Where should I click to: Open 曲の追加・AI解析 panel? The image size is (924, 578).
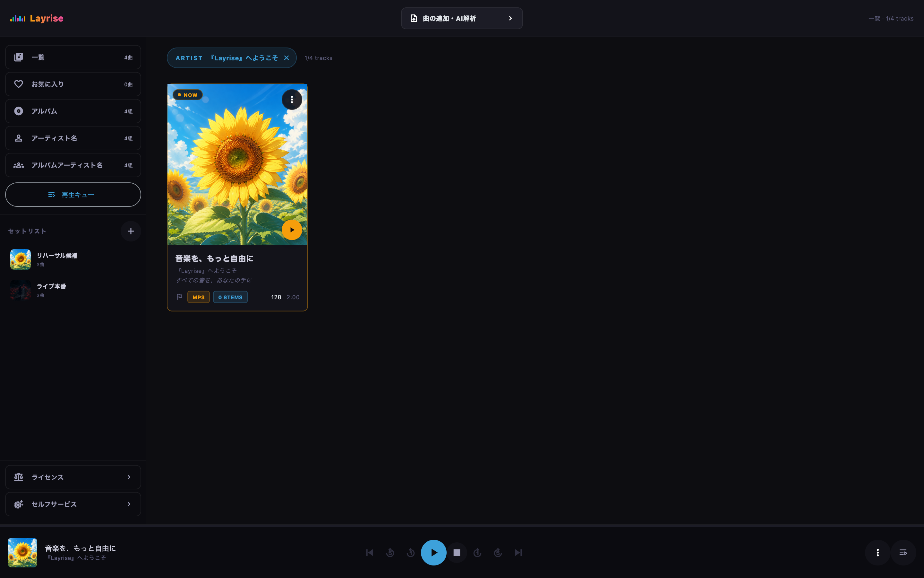(462, 18)
